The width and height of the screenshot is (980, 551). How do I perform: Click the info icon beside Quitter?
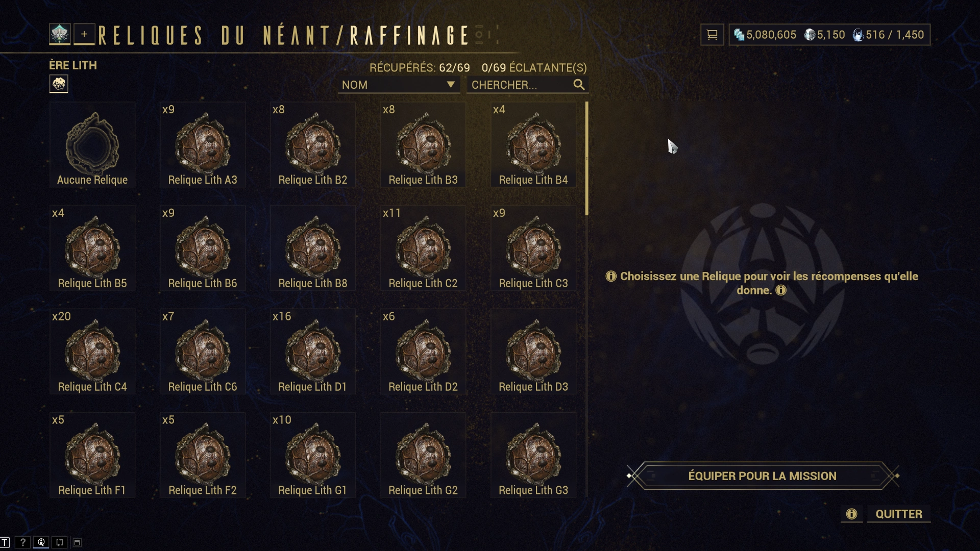point(851,514)
